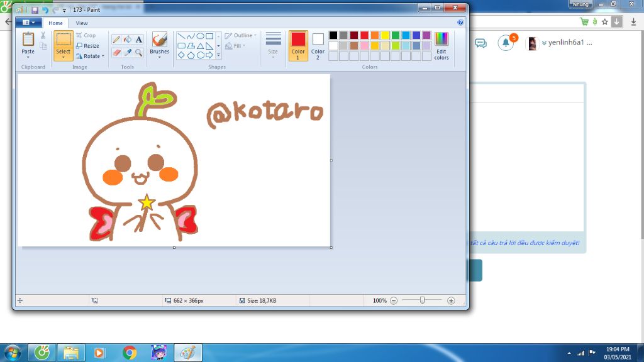Choose the Pentagon shape
Viewport: 644px width, 362px height.
[x=191, y=55]
